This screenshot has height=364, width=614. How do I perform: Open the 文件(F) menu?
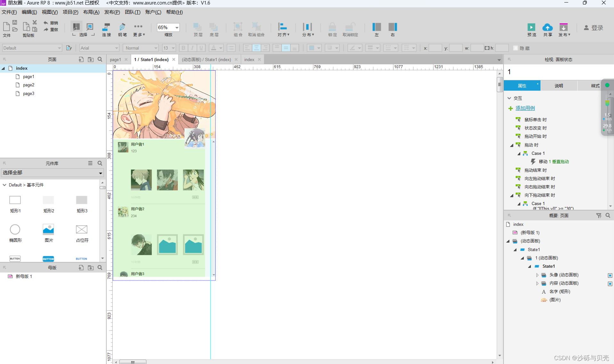(x=9, y=12)
